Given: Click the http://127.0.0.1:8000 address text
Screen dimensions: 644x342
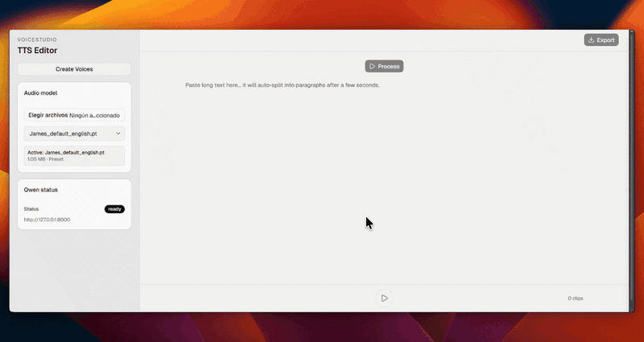Looking at the screenshot, I should [x=47, y=220].
